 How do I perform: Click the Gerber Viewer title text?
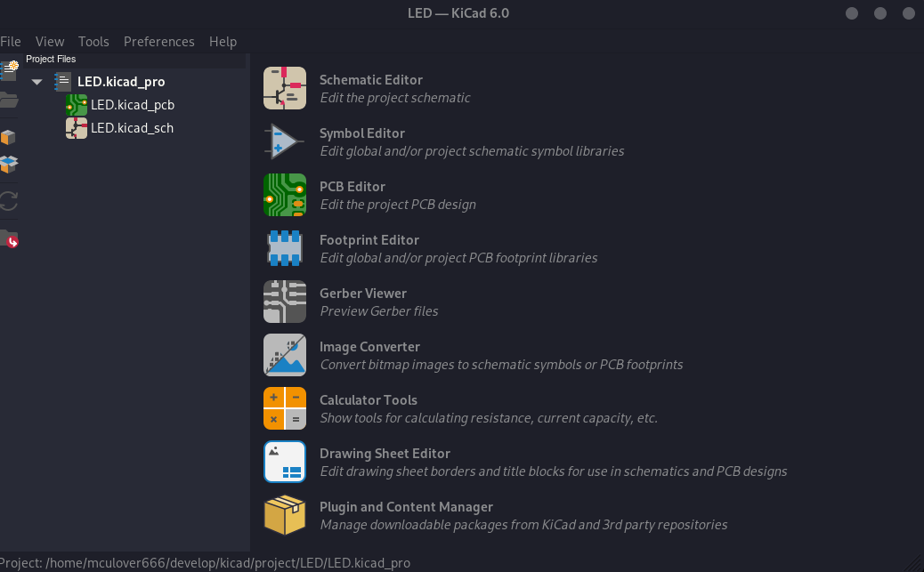pos(363,294)
